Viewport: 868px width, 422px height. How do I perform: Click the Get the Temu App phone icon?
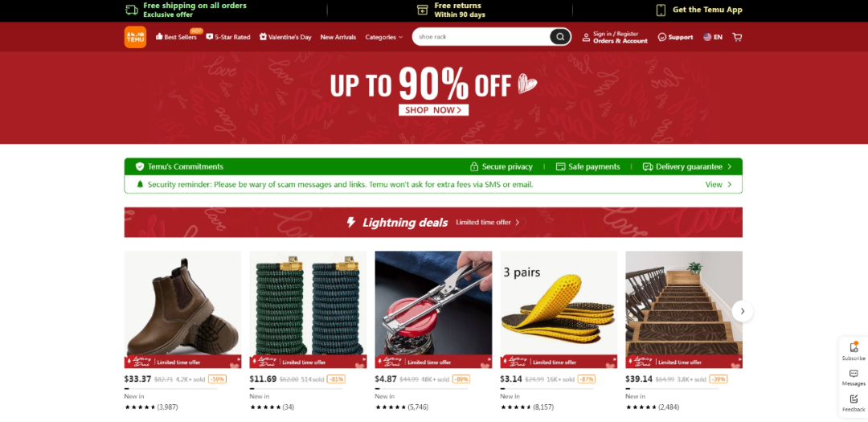click(661, 10)
